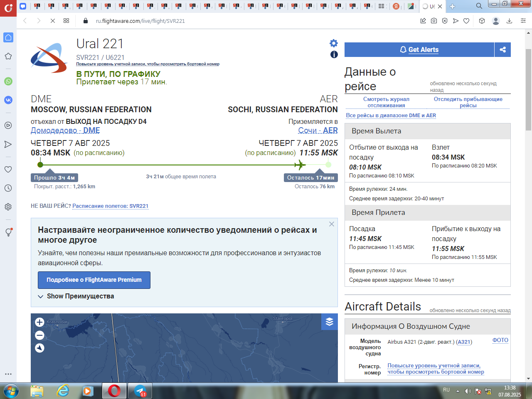
Task: Click upgrade link next to Регистр. номер
Action: click(436, 369)
